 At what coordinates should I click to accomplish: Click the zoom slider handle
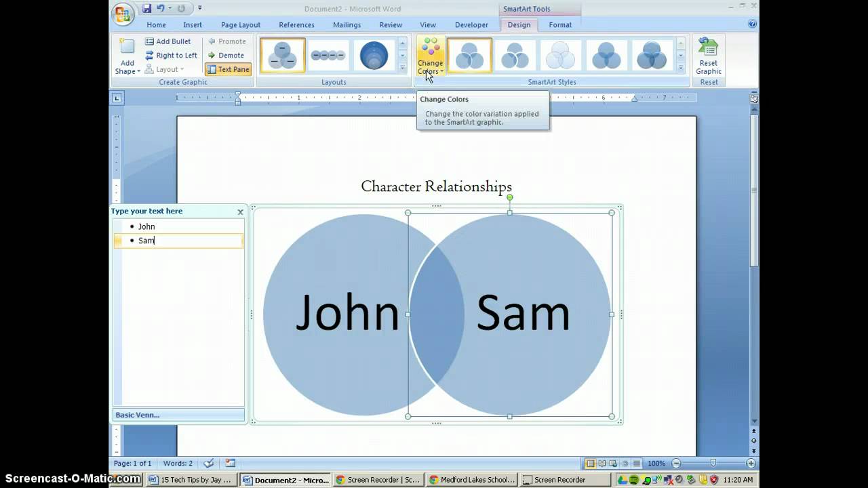click(x=713, y=463)
